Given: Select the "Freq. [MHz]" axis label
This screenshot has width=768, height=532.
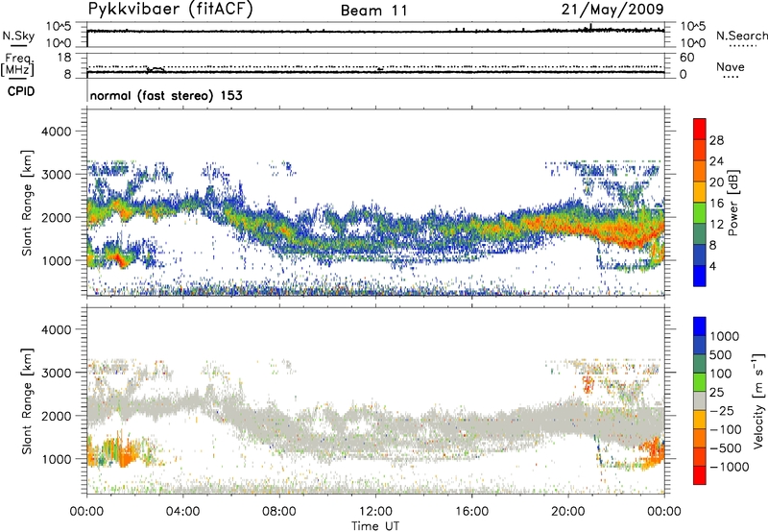Looking at the screenshot, I should (x=18, y=64).
